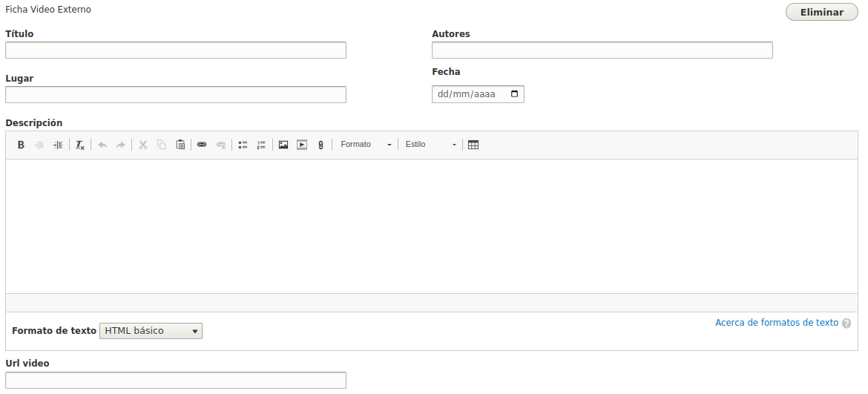Open the Fecha calendar date picker

click(x=515, y=94)
